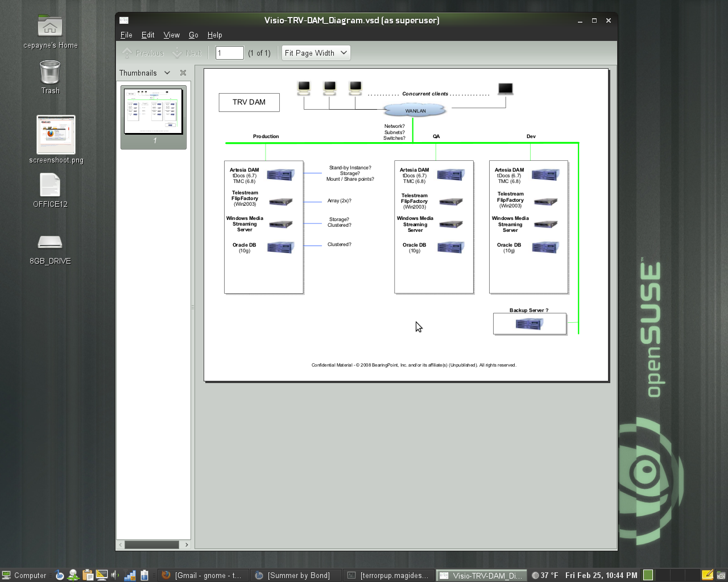Click the thumbnails horizontal scrollbar

point(152,544)
